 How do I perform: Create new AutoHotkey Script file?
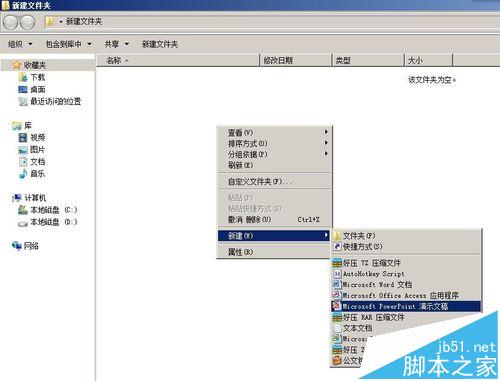click(x=406, y=274)
